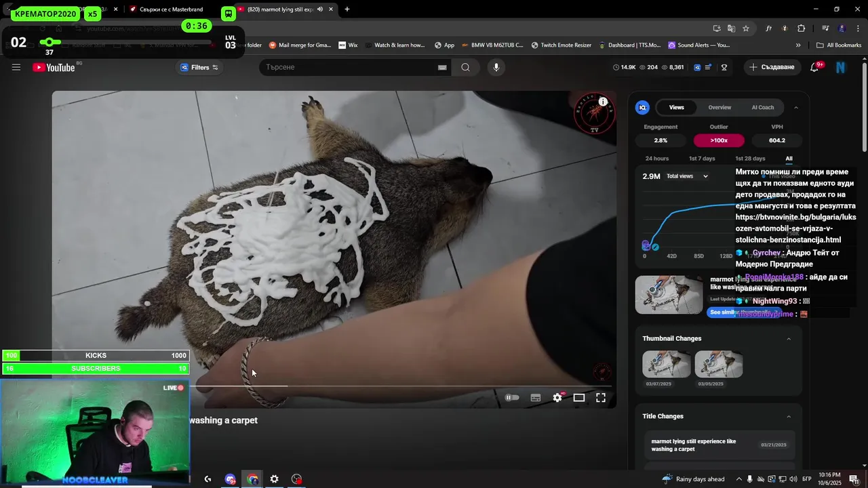Select the 1st 28 days range

click(x=750, y=159)
